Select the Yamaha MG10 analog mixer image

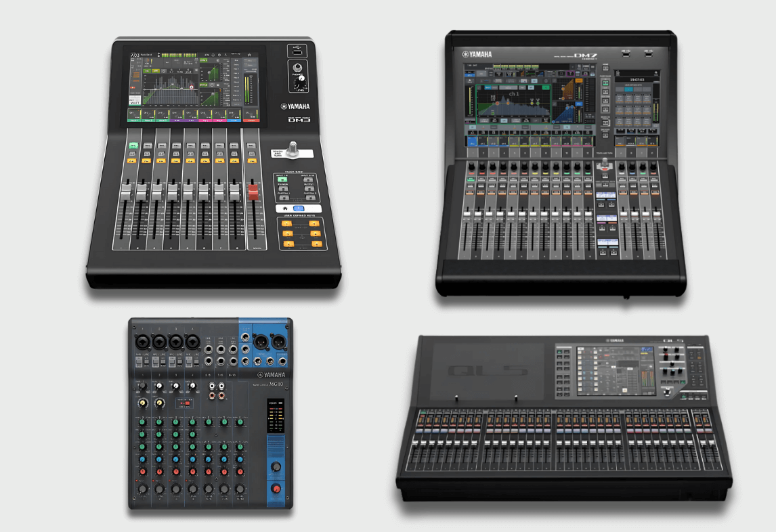coord(211,414)
